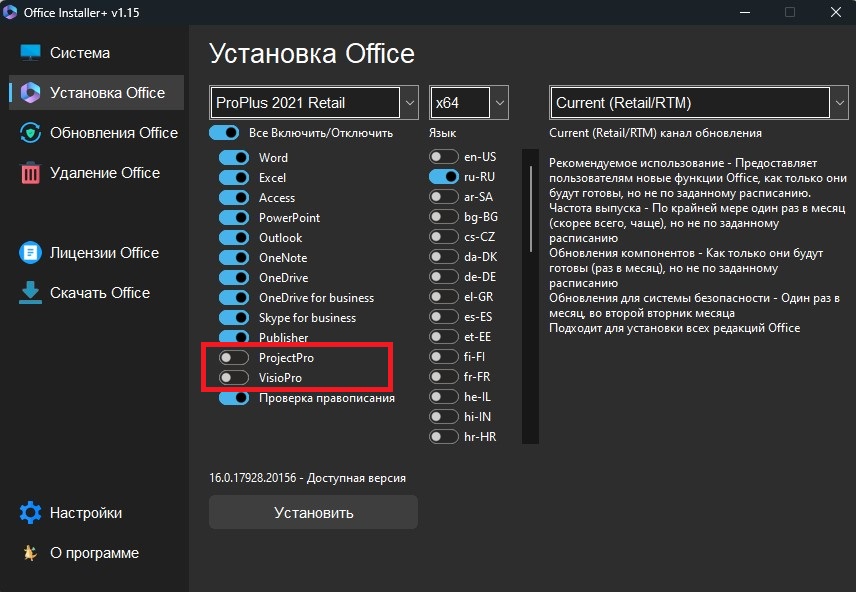Open the О программе page

point(96,553)
